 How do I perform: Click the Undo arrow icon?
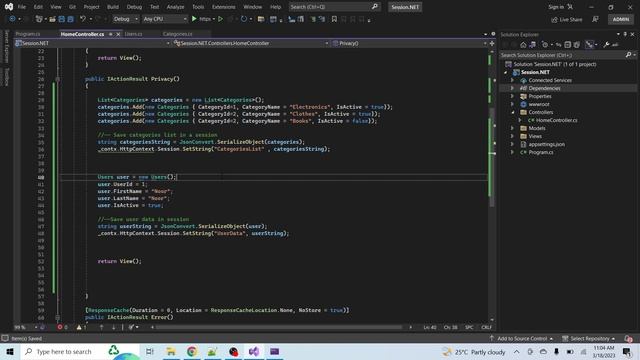pyautogui.click(x=83, y=19)
